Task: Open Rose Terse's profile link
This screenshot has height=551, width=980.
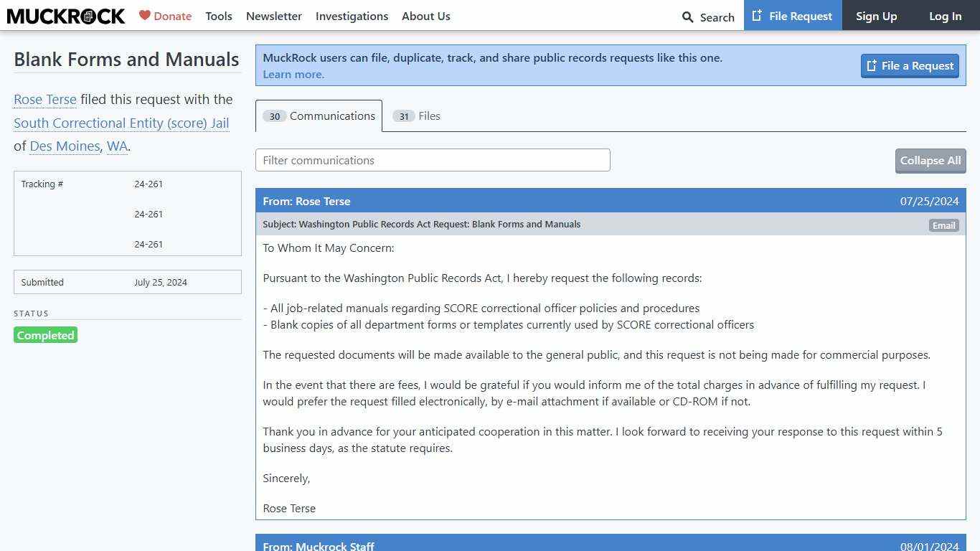Action: tap(45, 100)
